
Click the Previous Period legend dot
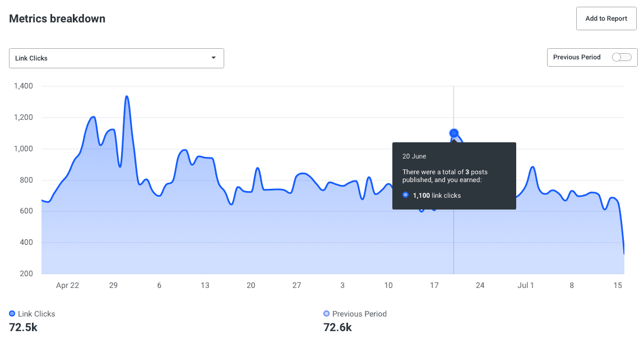click(x=326, y=314)
